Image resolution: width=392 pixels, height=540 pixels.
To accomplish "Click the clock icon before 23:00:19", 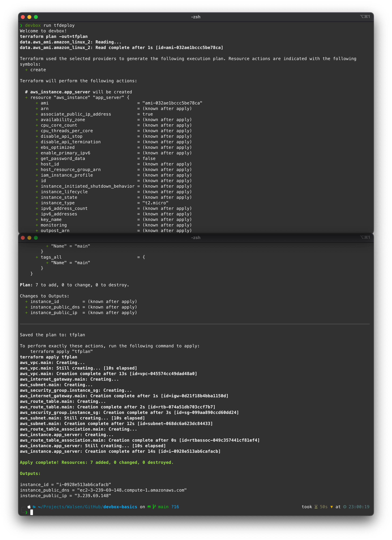I will click(345, 507).
